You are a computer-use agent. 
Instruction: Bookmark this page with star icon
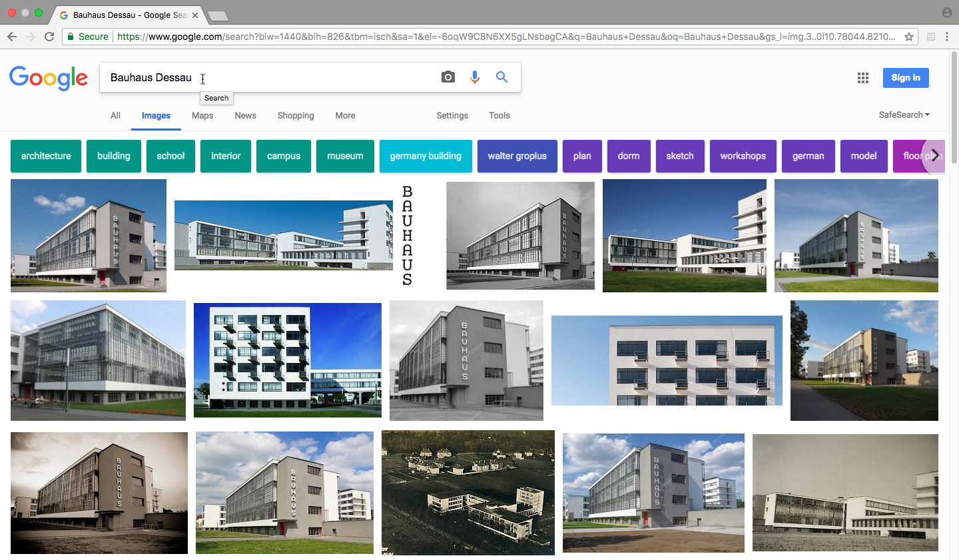tap(909, 37)
